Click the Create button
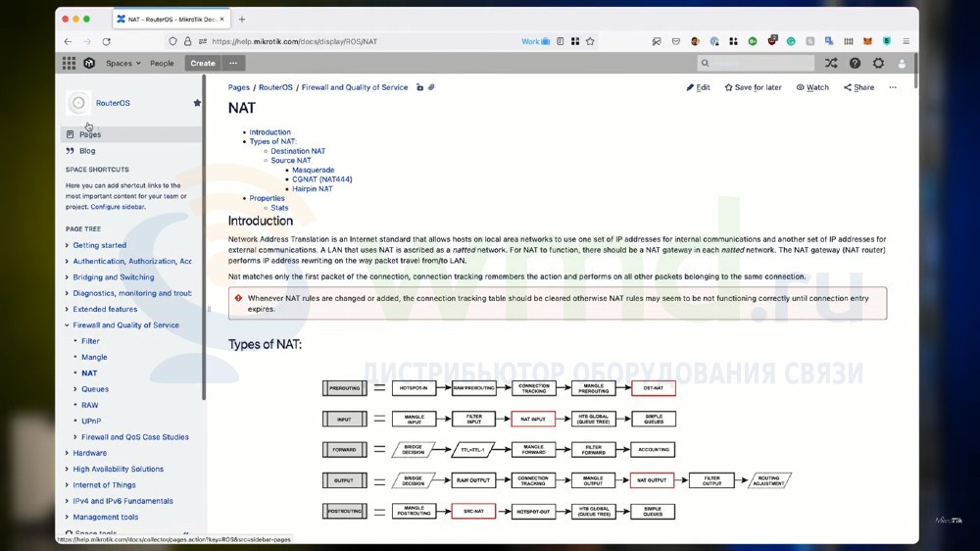Viewport: 980px width, 551px height. pos(203,63)
